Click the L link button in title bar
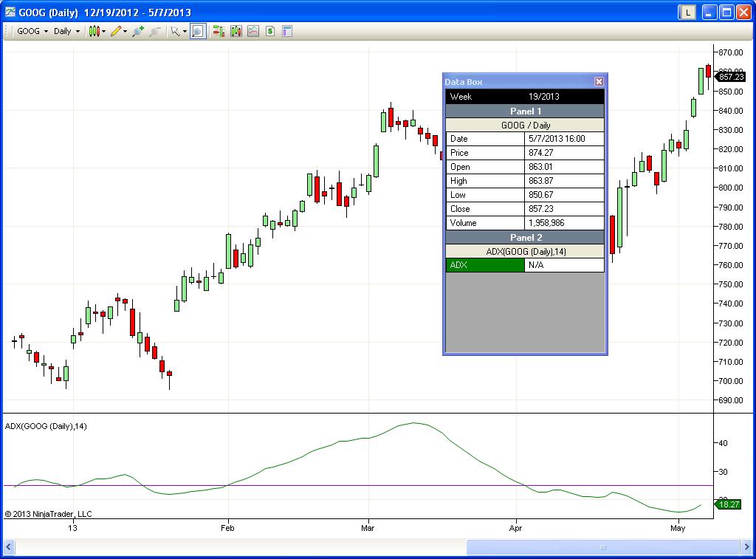This screenshot has height=559, width=756. click(687, 12)
